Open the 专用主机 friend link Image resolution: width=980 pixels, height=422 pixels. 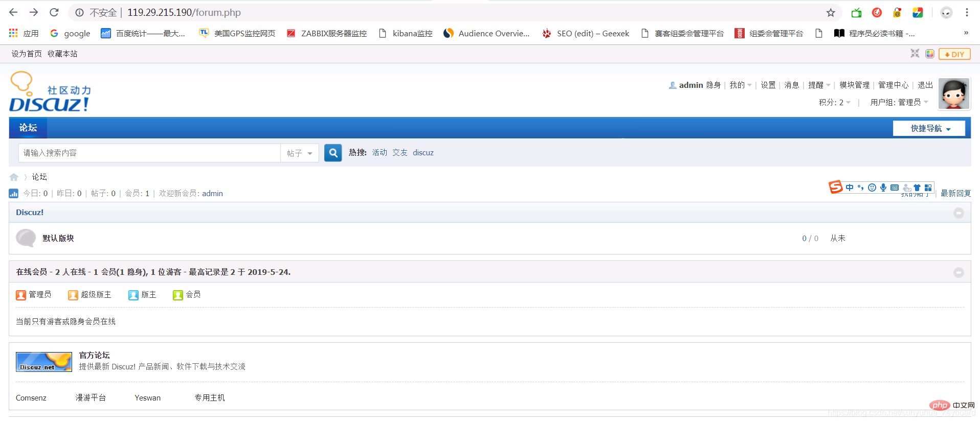tap(210, 397)
